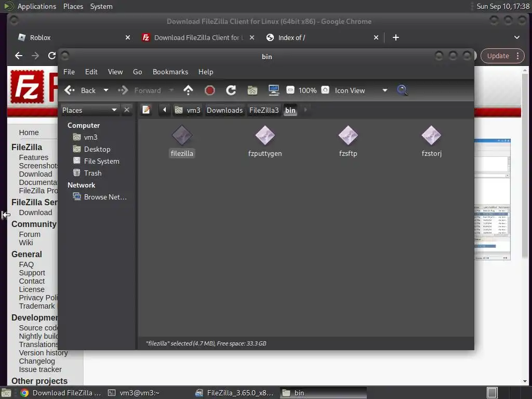The width and height of the screenshot is (532, 399).
Task: Reload the bin folder view
Action: click(231, 90)
